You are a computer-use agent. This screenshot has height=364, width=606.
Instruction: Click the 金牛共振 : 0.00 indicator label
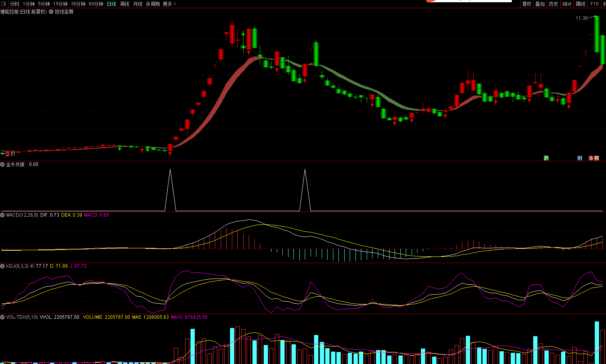coord(22,164)
